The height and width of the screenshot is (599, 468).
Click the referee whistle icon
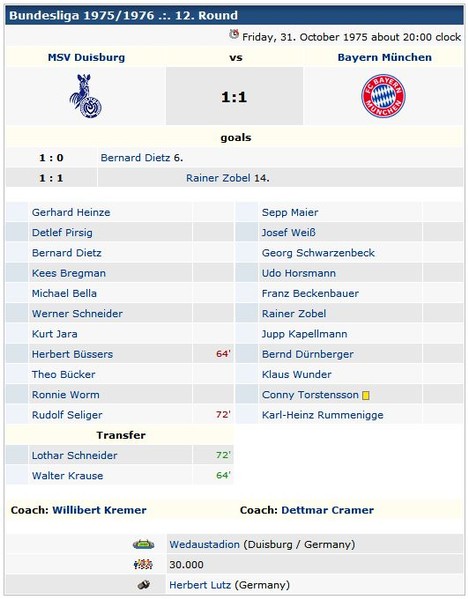144,584
